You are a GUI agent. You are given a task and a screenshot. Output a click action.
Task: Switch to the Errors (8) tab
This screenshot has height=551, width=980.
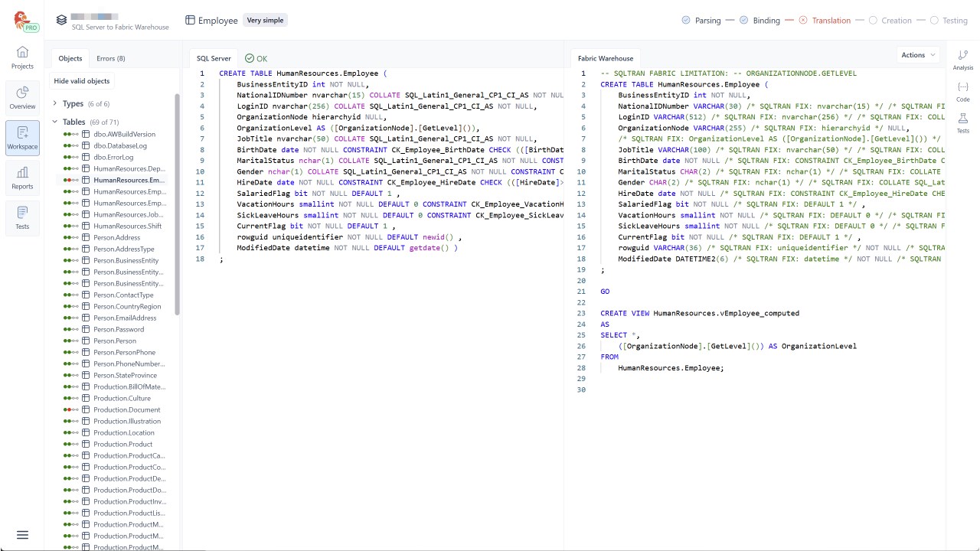click(111, 58)
